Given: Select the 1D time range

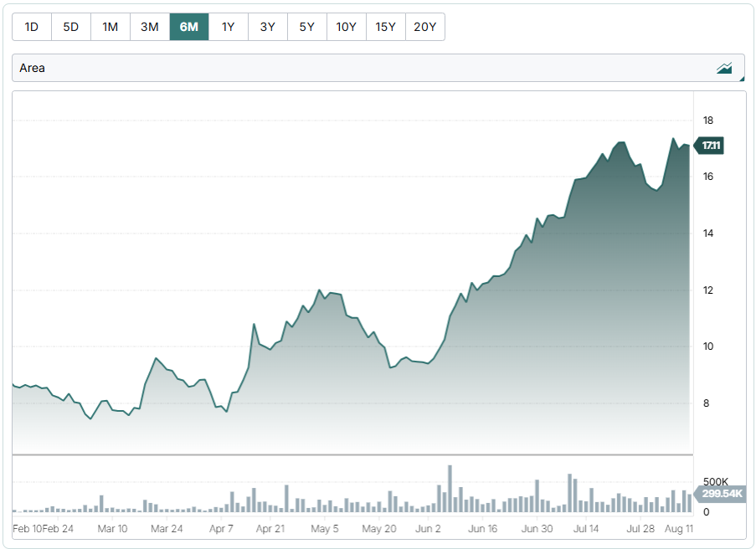Looking at the screenshot, I should 32,27.
